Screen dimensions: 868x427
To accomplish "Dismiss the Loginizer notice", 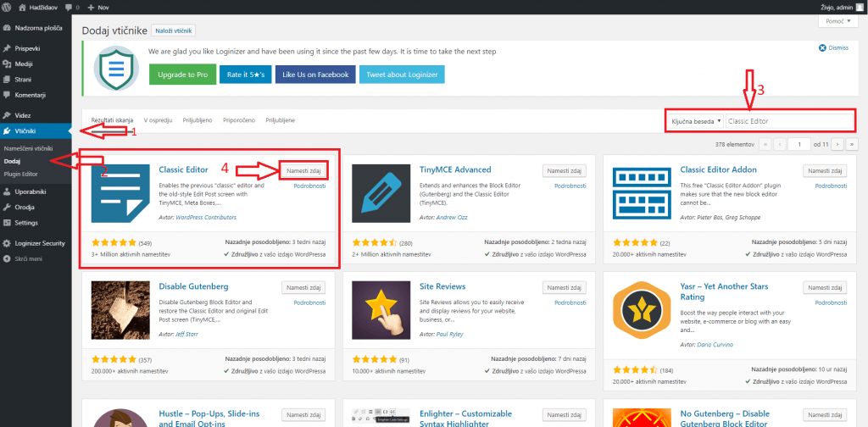I will [x=833, y=48].
